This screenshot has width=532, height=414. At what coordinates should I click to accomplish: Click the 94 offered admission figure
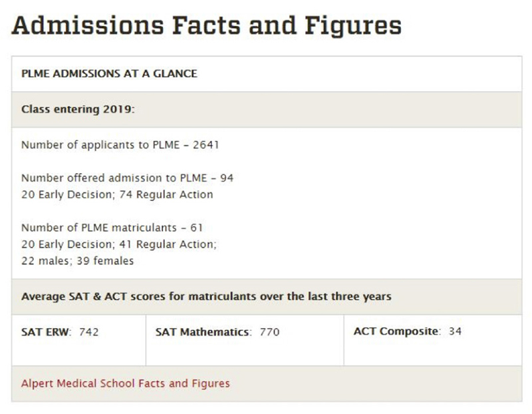(x=227, y=178)
